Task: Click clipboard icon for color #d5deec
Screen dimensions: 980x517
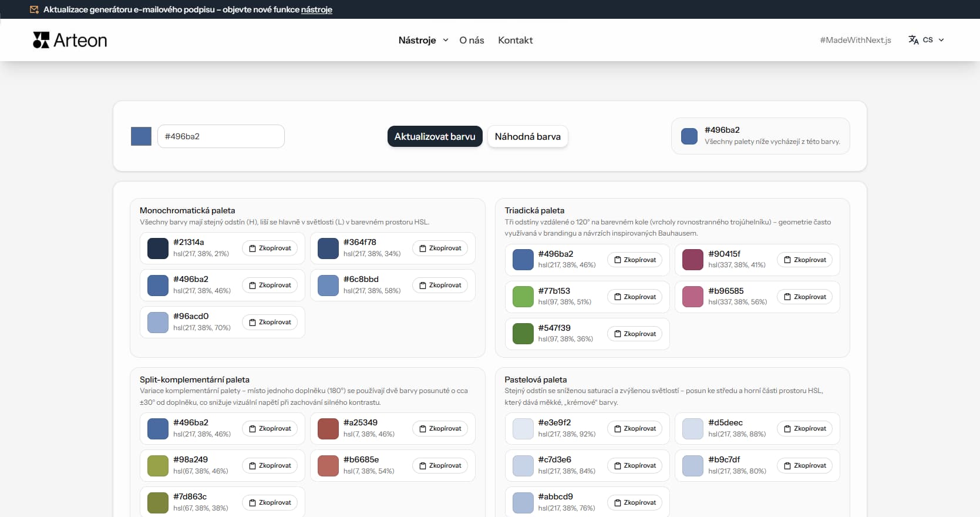Action: (x=787, y=429)
